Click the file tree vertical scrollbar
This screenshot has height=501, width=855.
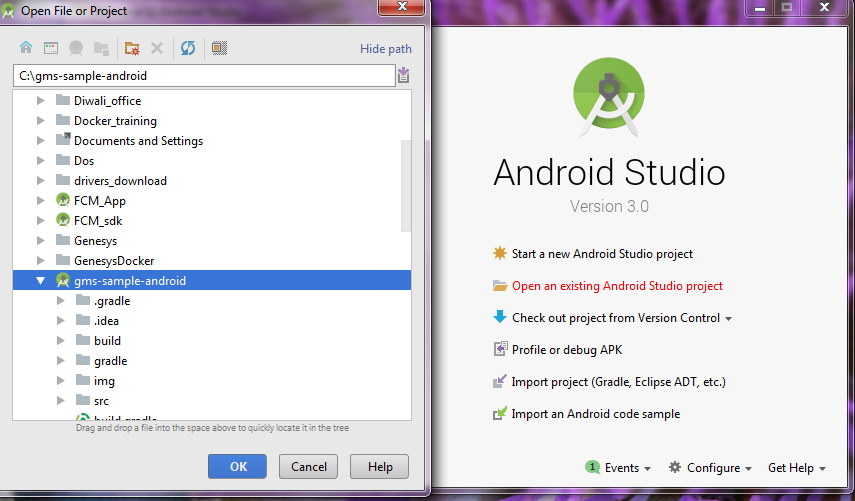pyautogui.click(x=405, y=185)
